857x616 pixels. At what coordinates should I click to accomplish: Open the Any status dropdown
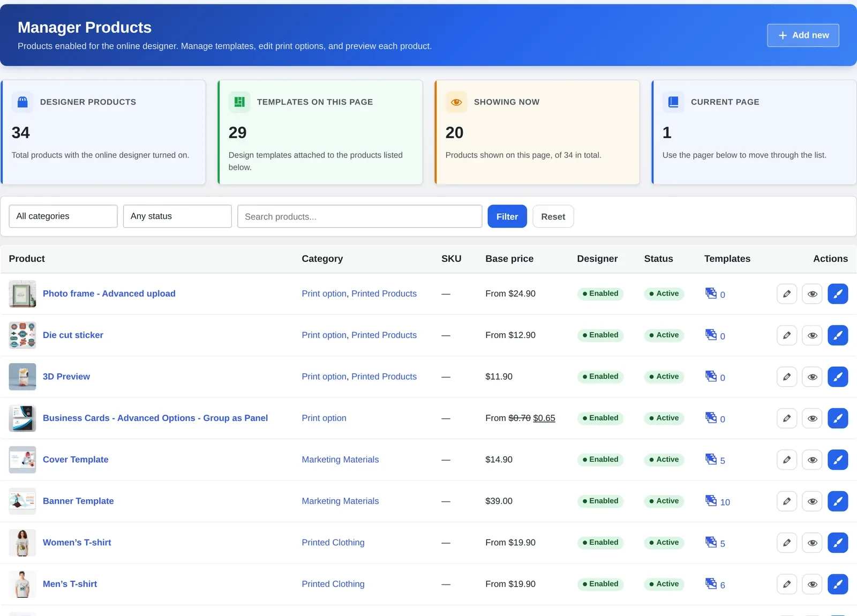[x=177, y=216]
